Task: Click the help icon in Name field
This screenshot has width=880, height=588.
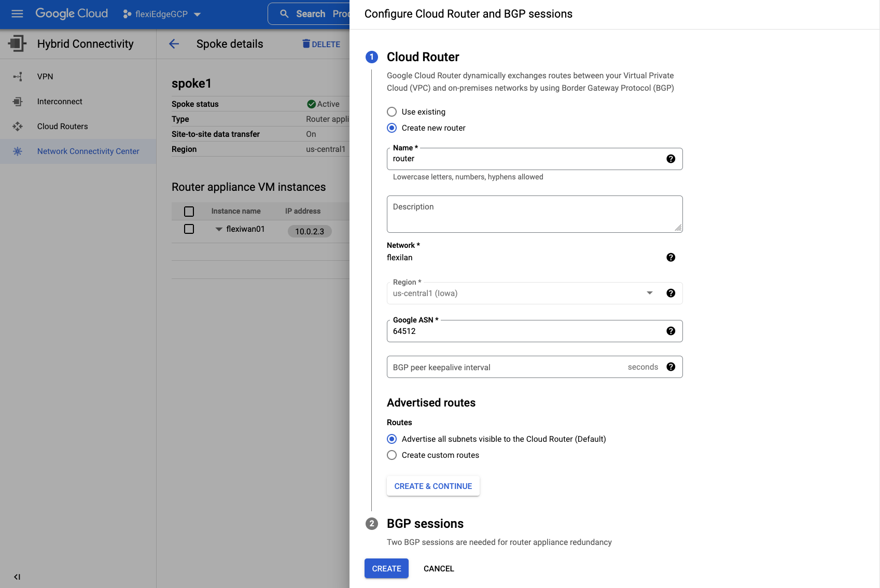Action: tap(671, 159)
